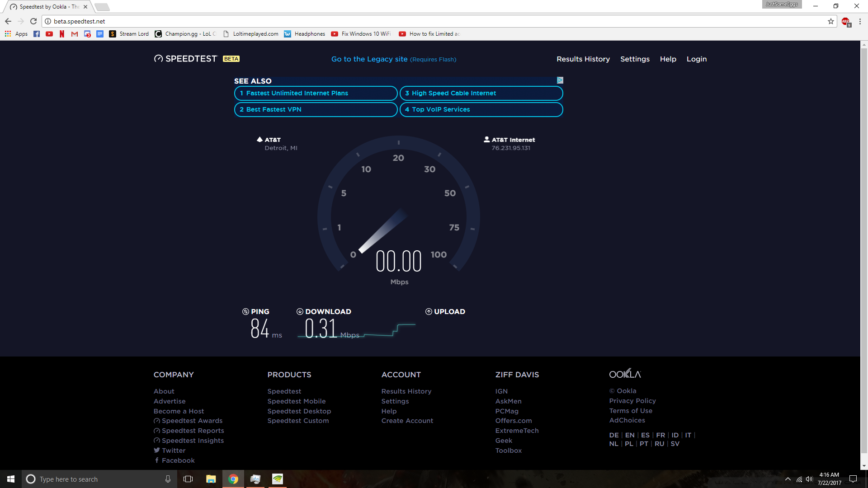
Task: Reload the Speedtest page
Action: 33,21
